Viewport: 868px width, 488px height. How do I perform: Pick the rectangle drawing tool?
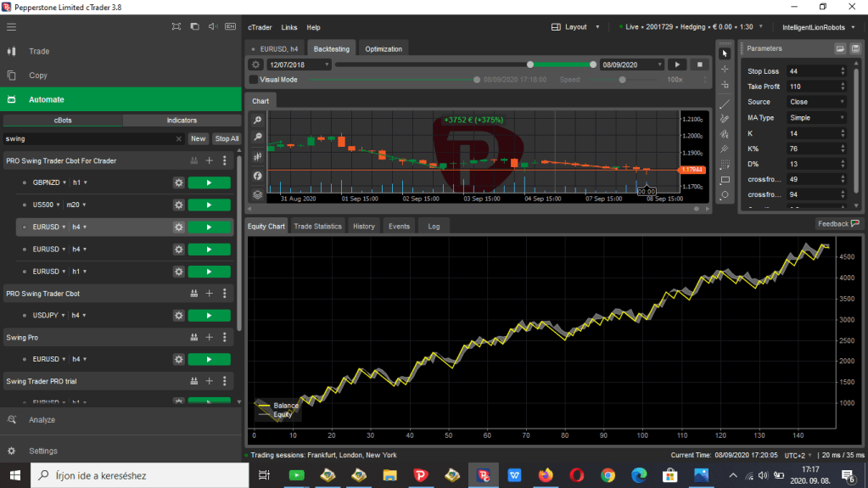coord(724,180)
